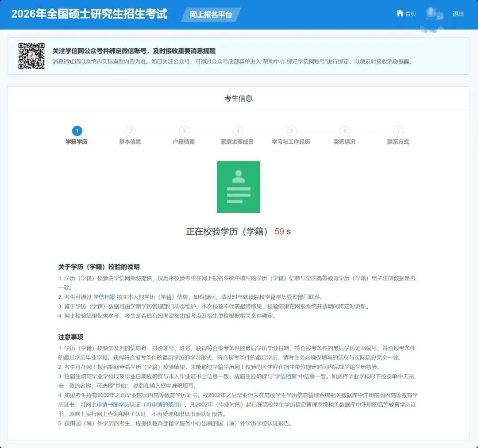This screenshot has height=448, width=478.
Task: Click the 网上报名平台 badge in the banner
Action: (210, 14)
